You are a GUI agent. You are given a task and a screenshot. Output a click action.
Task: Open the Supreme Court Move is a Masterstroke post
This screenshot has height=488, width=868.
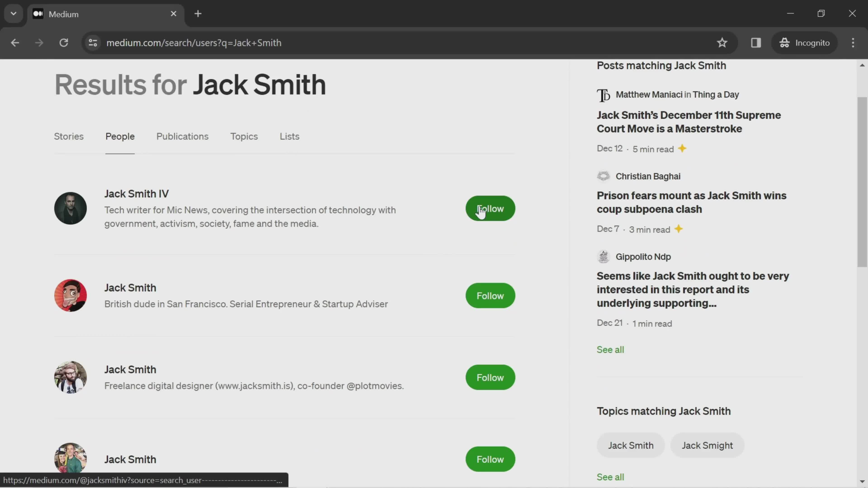point(689,122)
